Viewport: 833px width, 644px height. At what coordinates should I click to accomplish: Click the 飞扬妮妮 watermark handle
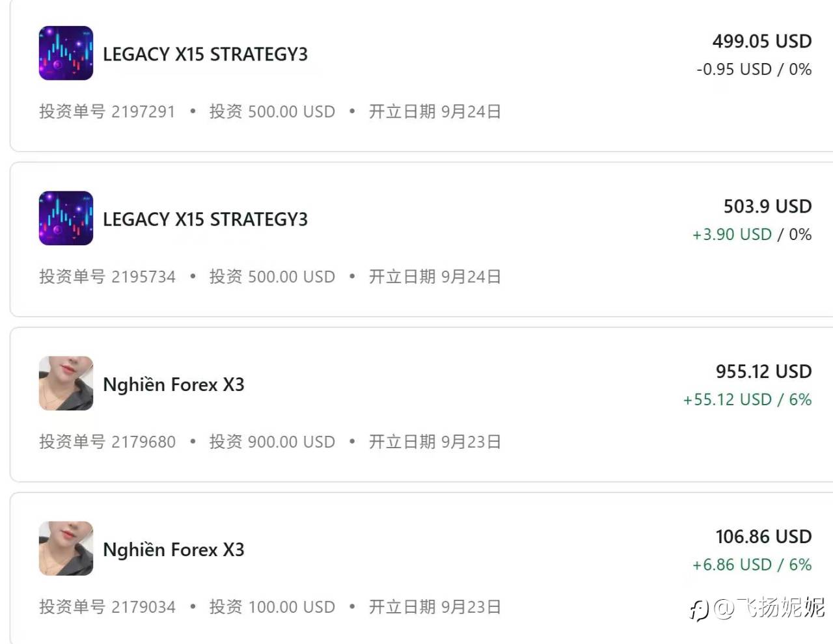click(768, 608)
